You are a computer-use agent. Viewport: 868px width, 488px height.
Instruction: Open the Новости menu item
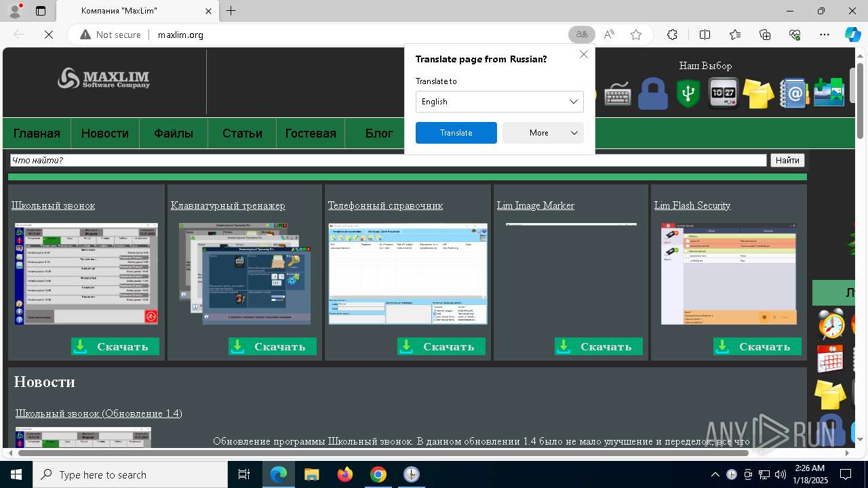(x=105, y=134)
